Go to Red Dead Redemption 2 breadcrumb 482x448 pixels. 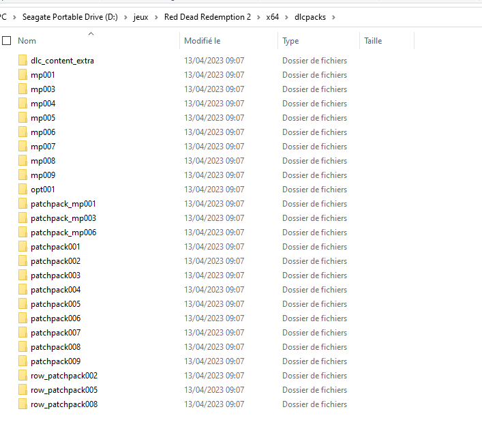(207, 17)
